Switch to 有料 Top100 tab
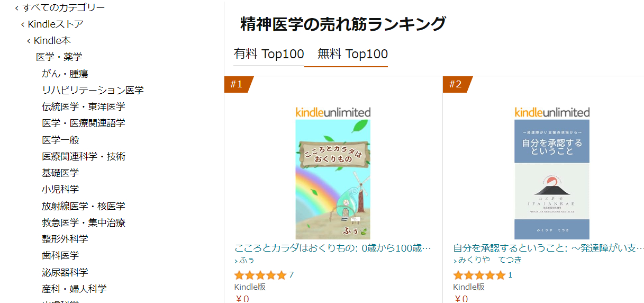The width and height of the screenshot is (644, 303). (269, 54)
